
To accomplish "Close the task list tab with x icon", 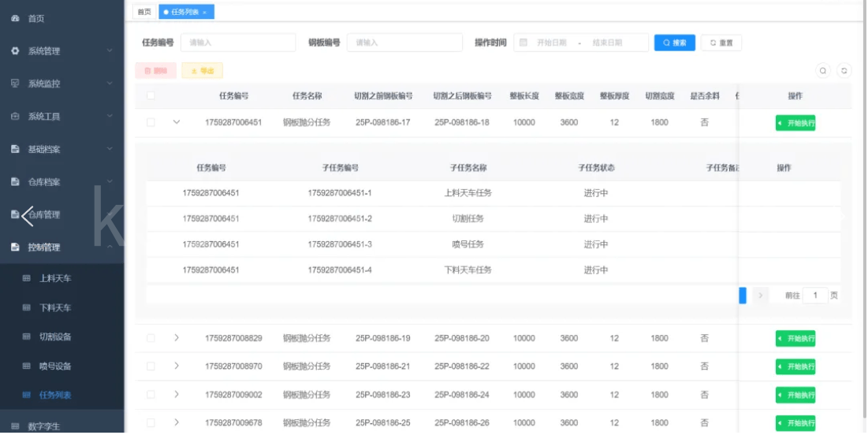I will (205, 13).
